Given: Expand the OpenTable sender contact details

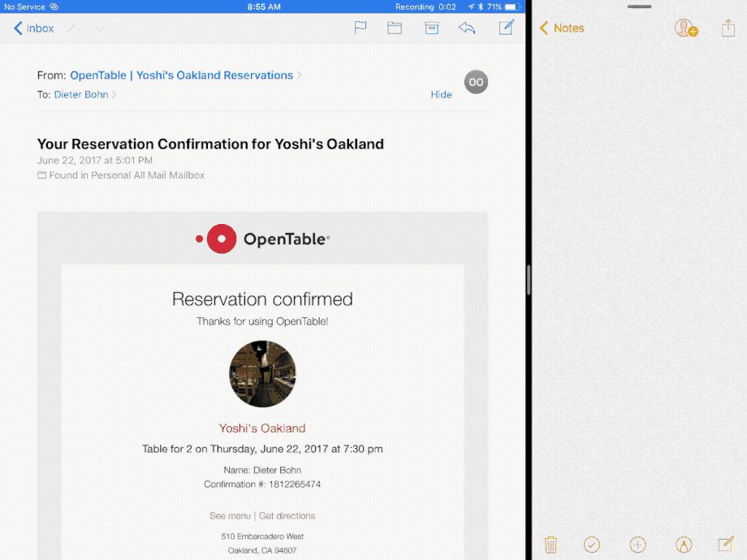Looking at the screenshot, I should click(181, 75).
